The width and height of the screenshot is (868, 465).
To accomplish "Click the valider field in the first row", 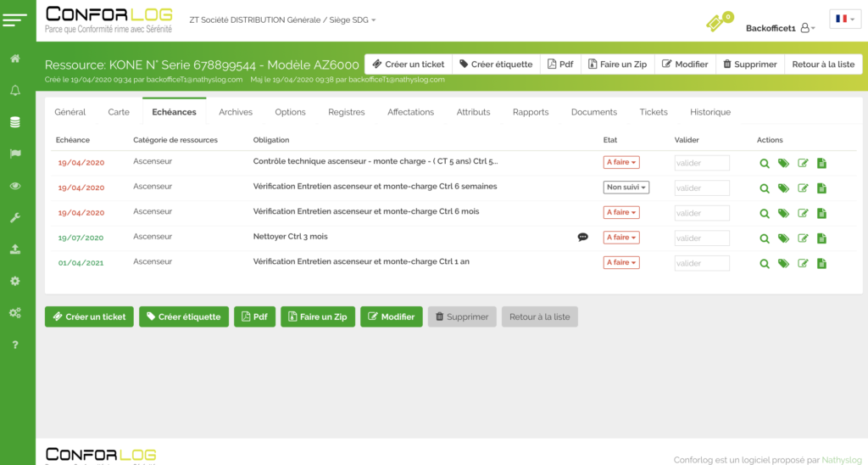I will click(702, 163).
